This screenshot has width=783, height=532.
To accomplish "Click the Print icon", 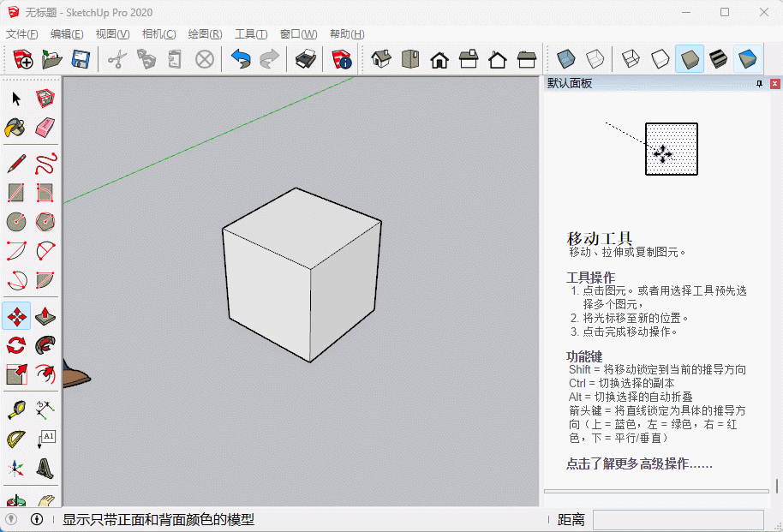I will click(x=305, y=59).
